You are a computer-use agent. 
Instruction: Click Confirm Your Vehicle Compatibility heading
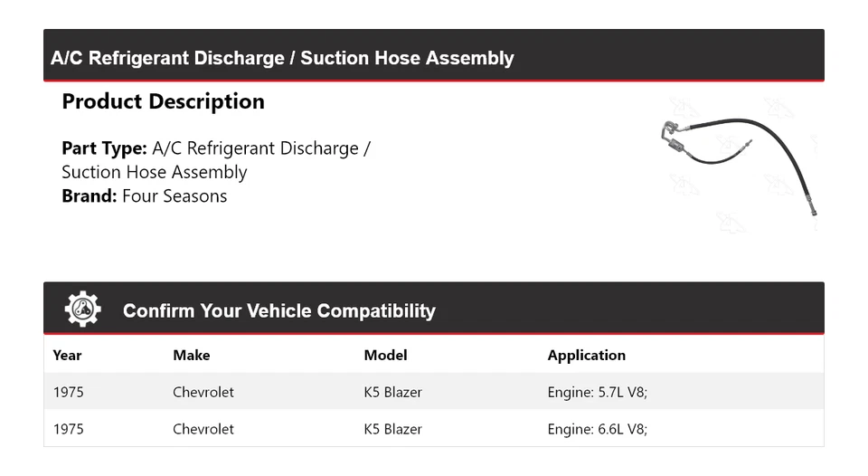click(x=278, y=311)
